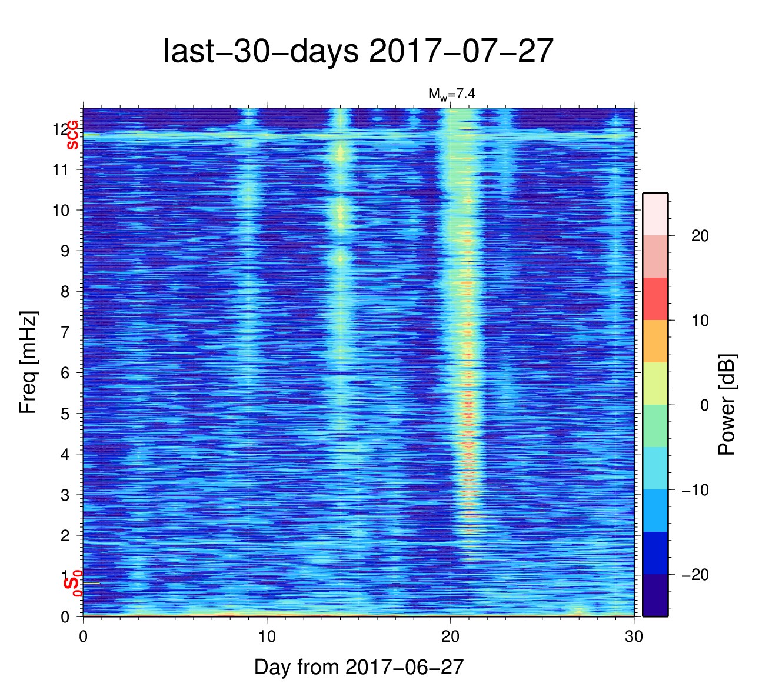Viewport: 759px width, 700px height.
Task: Pick the orange segment of the colorbar
Action: coord(655,341)
